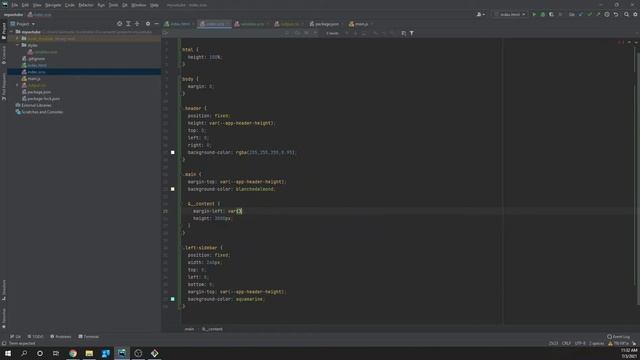Open Windows taskbar search
This screenshot has width=640, height=360.
(x=24, y=353)
